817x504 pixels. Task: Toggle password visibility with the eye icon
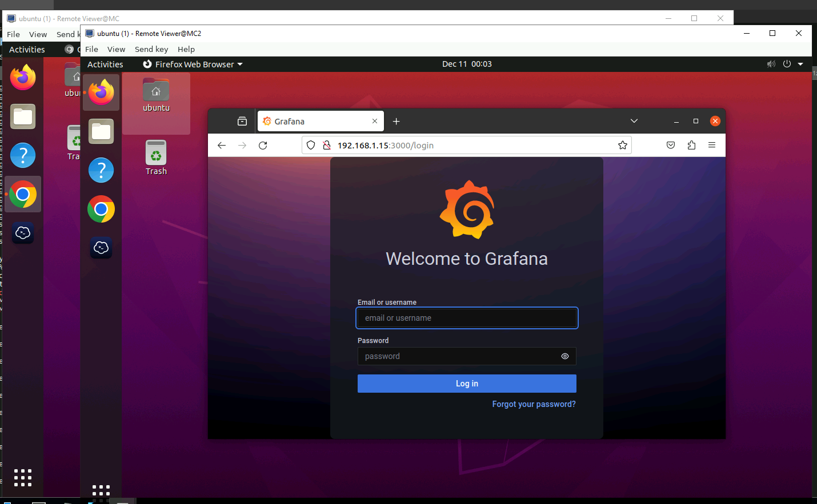click(564, 356)
